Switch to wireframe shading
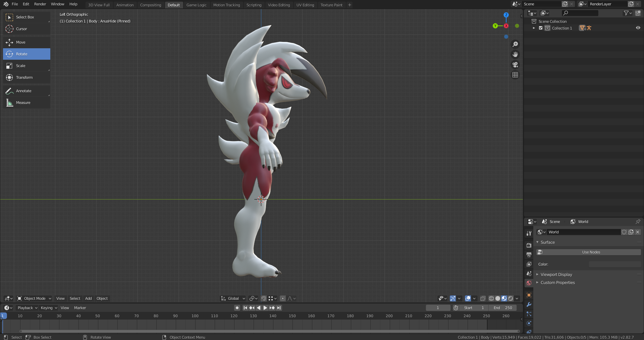Screen dimensions: 644x340 click(491, 298)
